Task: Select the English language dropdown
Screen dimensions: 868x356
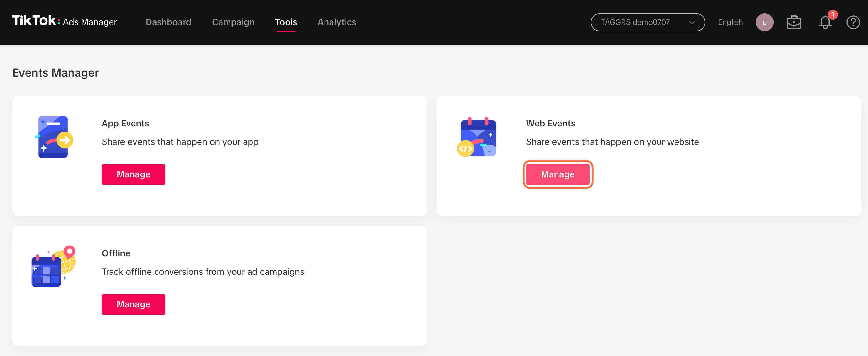Action: (730, 22)
